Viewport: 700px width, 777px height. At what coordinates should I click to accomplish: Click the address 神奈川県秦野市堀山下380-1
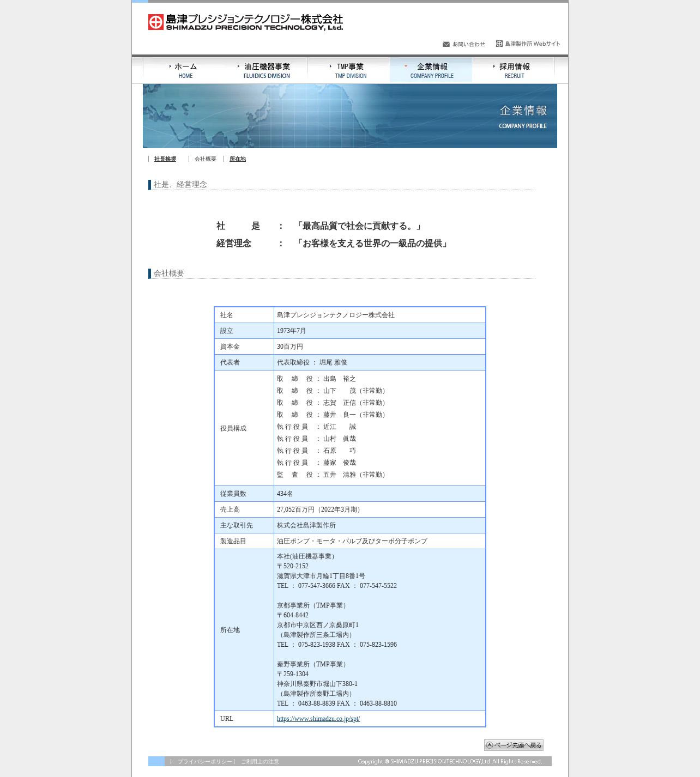click(317, 684)
